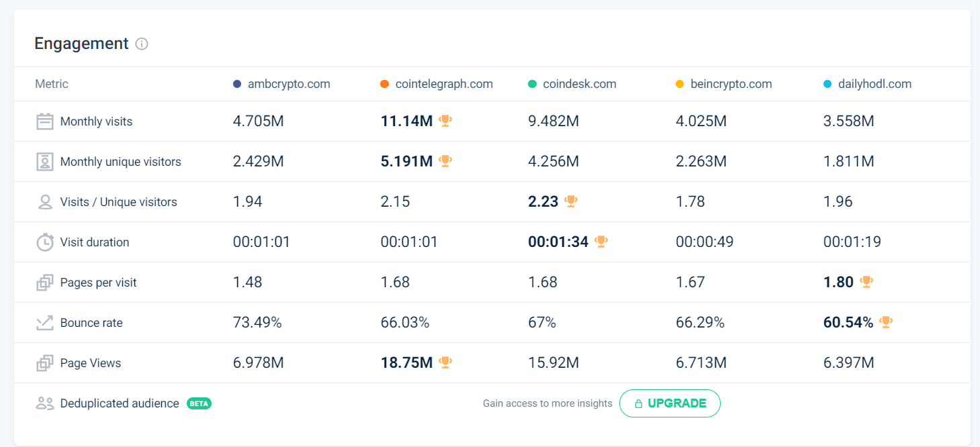
Task: Click the 00:00:49 visit duration value
Action: [705, 242]
